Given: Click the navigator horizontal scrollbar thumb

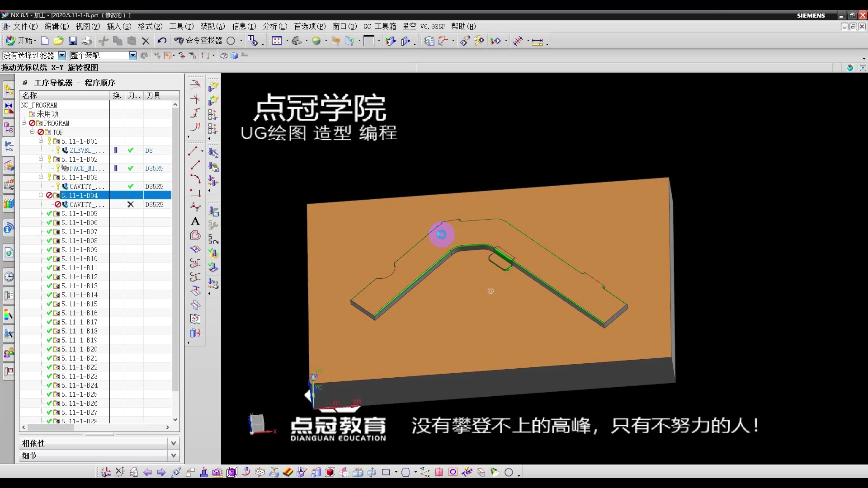Looking at the screenshot, I should click(51, 427).
